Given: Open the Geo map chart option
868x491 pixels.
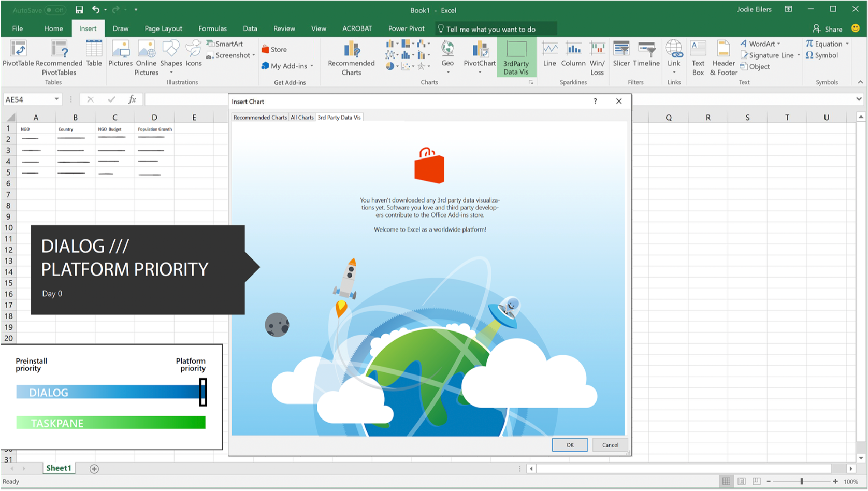Looking at the screenshot, I should 447,57.
